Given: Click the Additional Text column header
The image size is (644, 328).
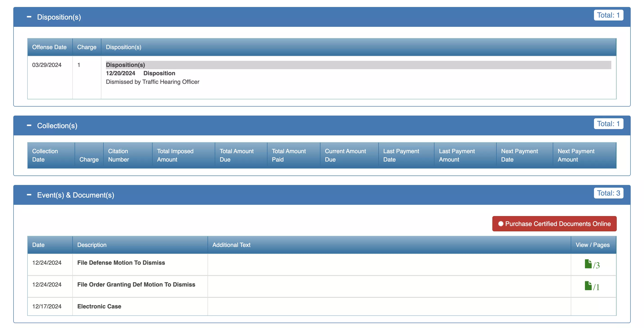Looking at the screenshot, I should point(389,245).
